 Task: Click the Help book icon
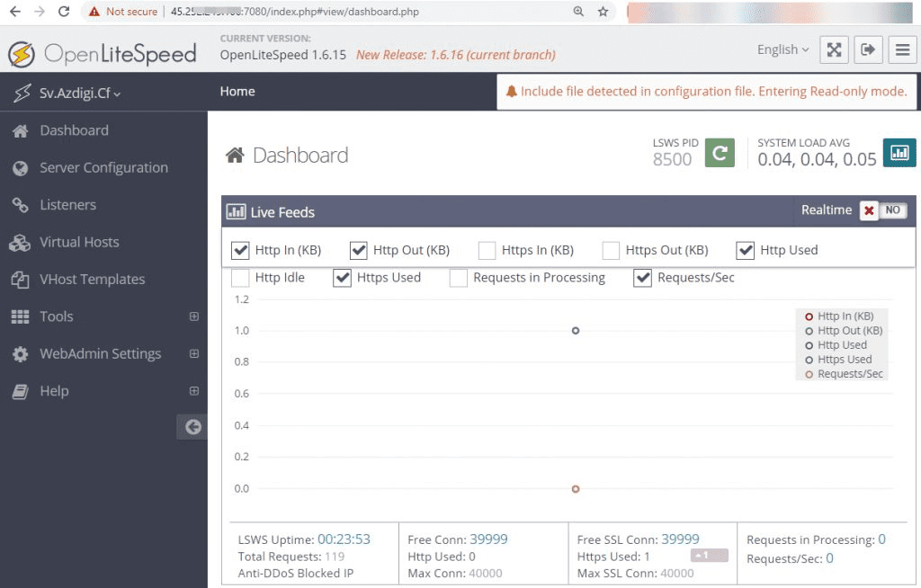coord(20,391)
